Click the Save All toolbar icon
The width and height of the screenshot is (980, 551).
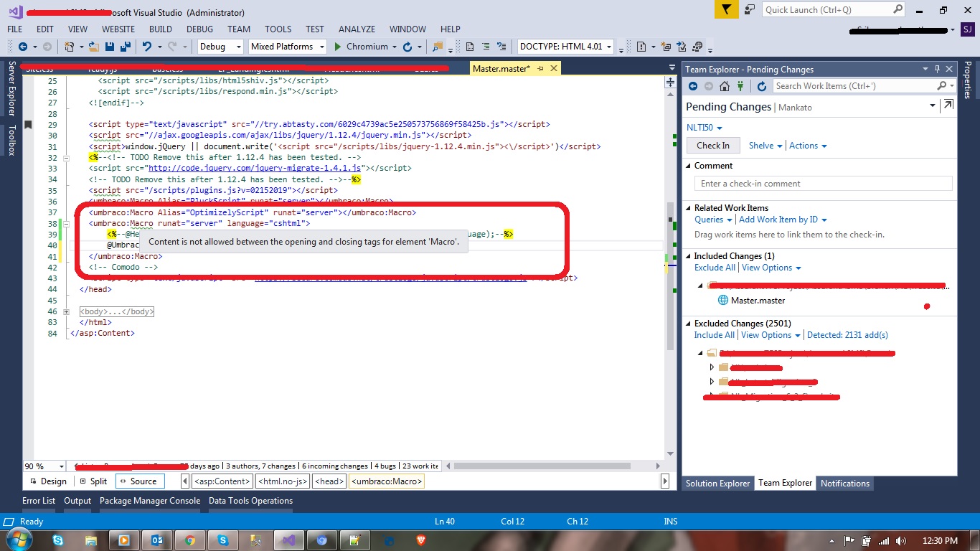click(125, 47)
